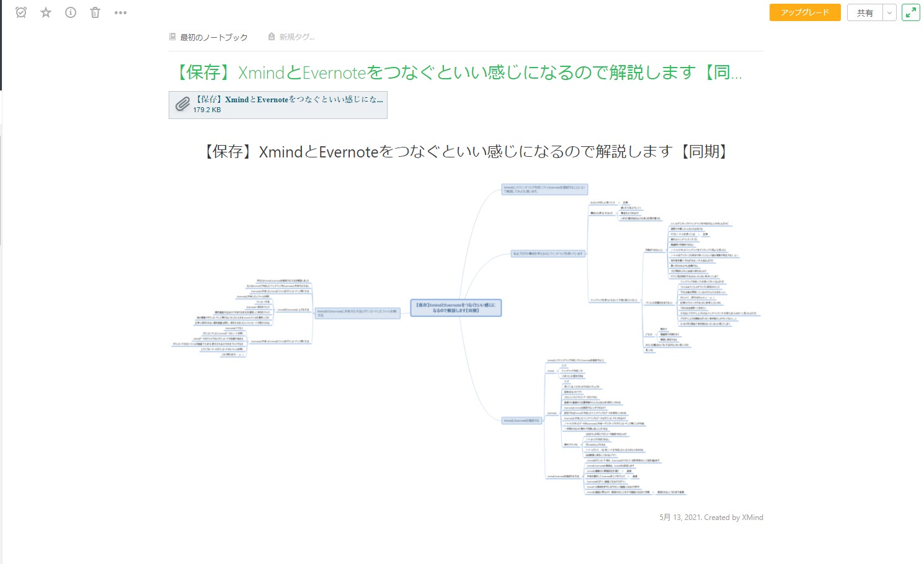Click the topmost branch node of the mind map
The height and width of the screenshot is (564, 924).
click(x=544, y=189)
